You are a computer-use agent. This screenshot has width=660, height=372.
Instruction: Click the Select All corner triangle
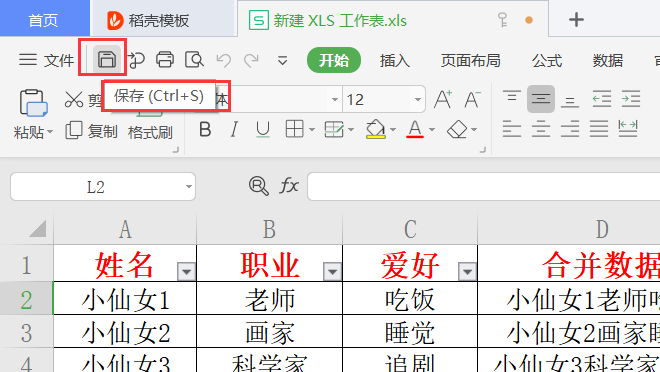pos(37,229)
